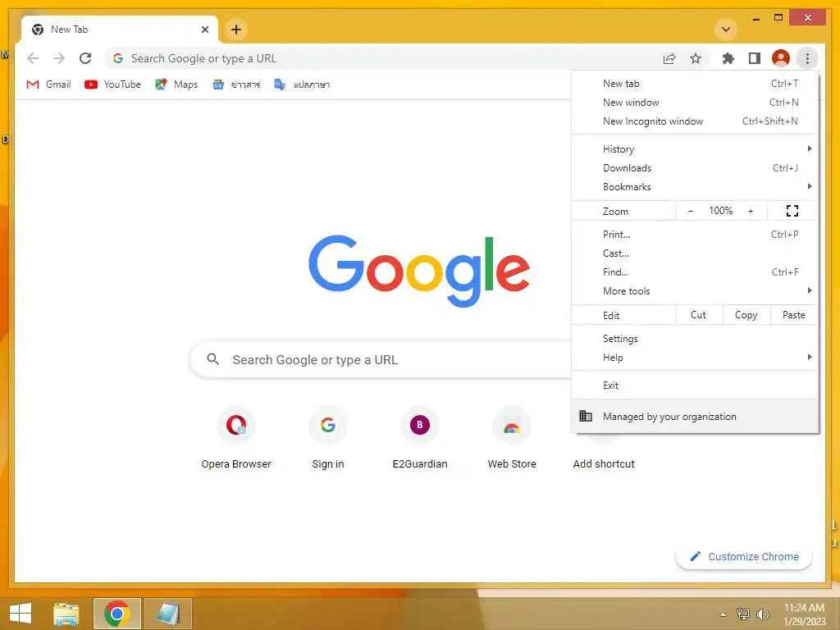Close the New Tab tab
The width and height of the screenshot is (840, 630).
coord(204,30)
